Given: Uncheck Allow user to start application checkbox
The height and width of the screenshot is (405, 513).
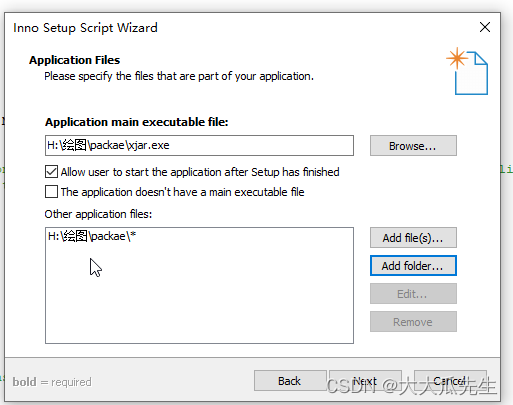Looking at the screenshot, I should coord(51,172).
